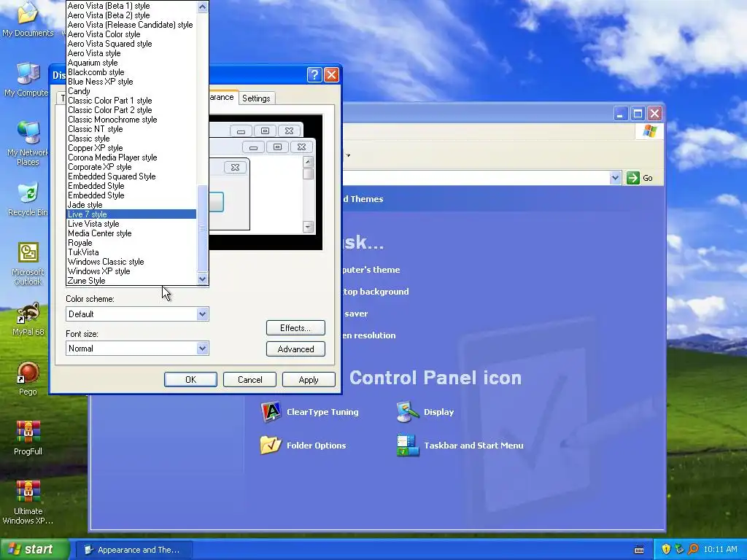Click the Effects... button
747x560 pixels.
295,327
